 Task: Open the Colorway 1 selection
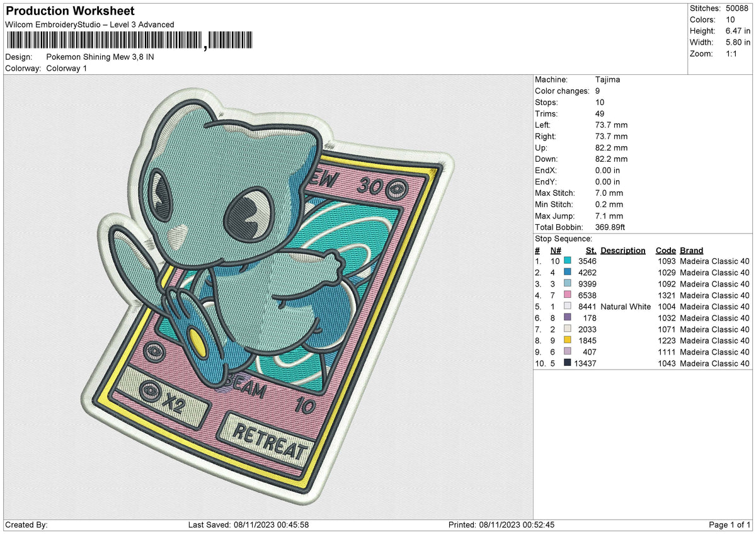pos(67,68)
